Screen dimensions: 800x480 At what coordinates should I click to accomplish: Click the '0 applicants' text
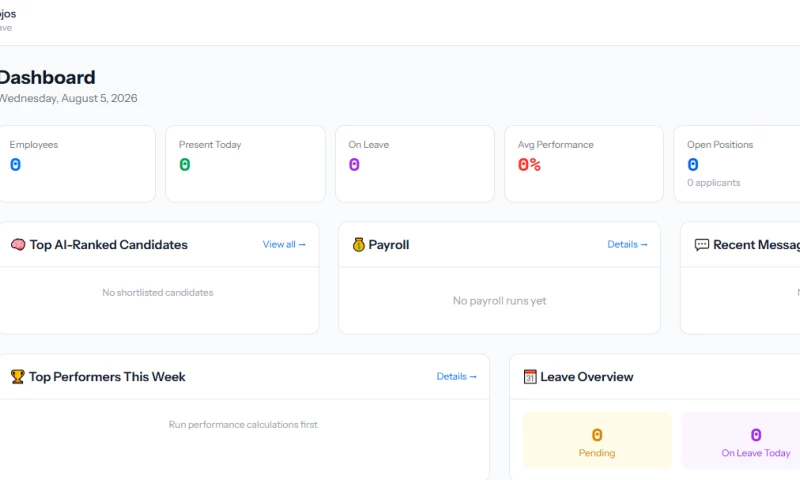(713, 183)
